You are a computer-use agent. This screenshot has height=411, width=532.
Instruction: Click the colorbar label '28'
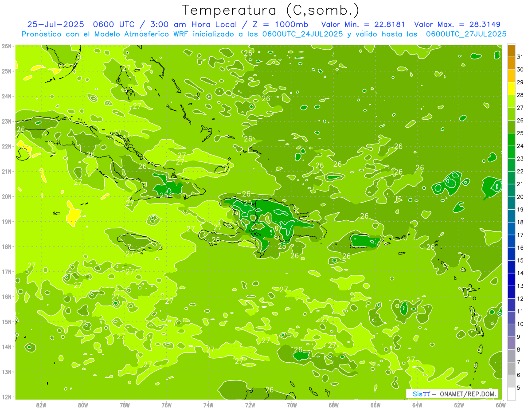pyautogui.click(x=520, y=95)
